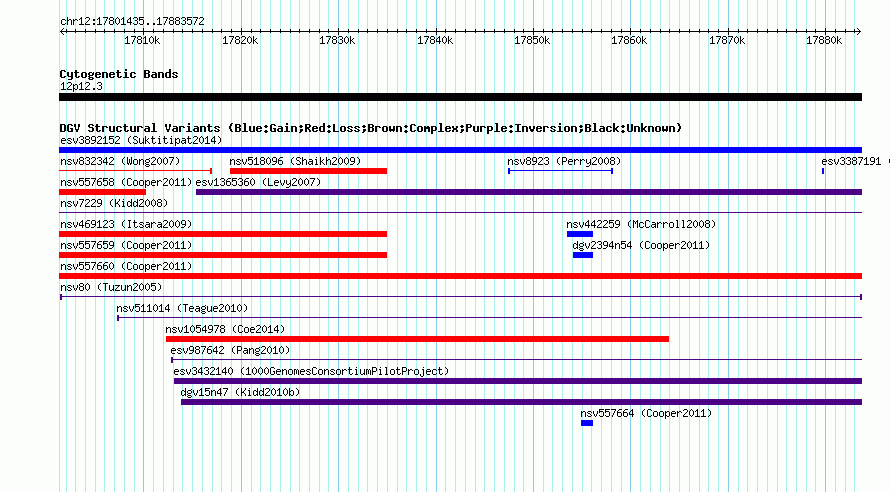Select the blue esv3892152 gain bar
Screen dimensions: 890x492
(460, 150)
